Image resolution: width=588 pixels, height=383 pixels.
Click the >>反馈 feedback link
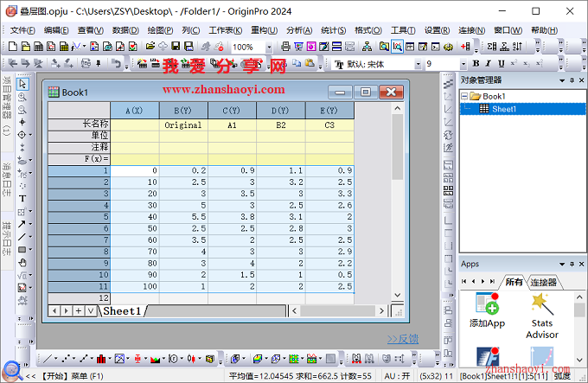[402, 339]
